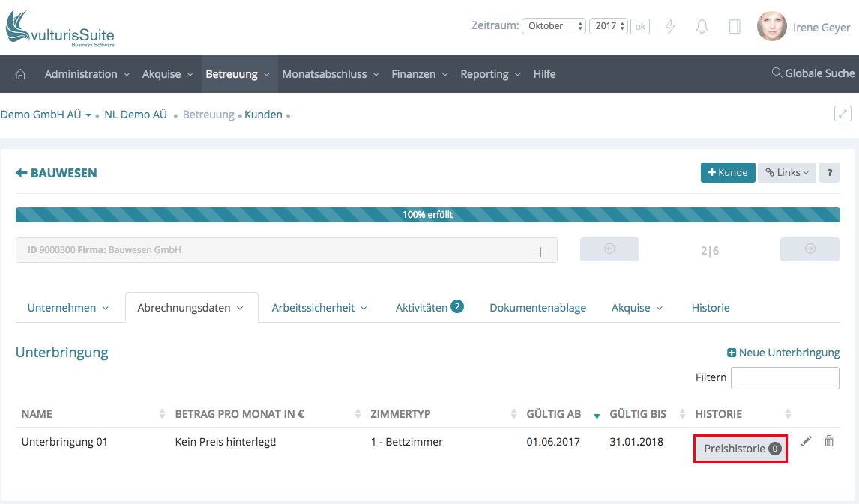The width and height of the screenshot is (859, 504).
Task: Expand the page with the fullscreen icon
Action: coord(843,114)
